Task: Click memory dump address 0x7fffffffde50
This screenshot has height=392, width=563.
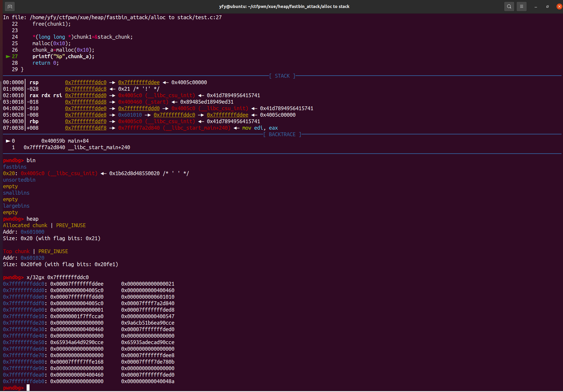Action: (24, 342)
